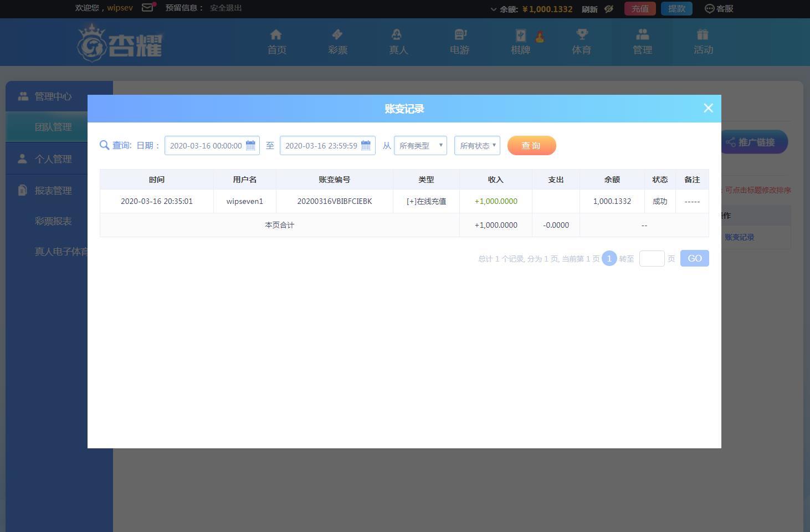The height and width of the screenshot is (532, 810).
Task: Click the start date field 2020-03-16 00:00:00
Action: pos(206,146)
